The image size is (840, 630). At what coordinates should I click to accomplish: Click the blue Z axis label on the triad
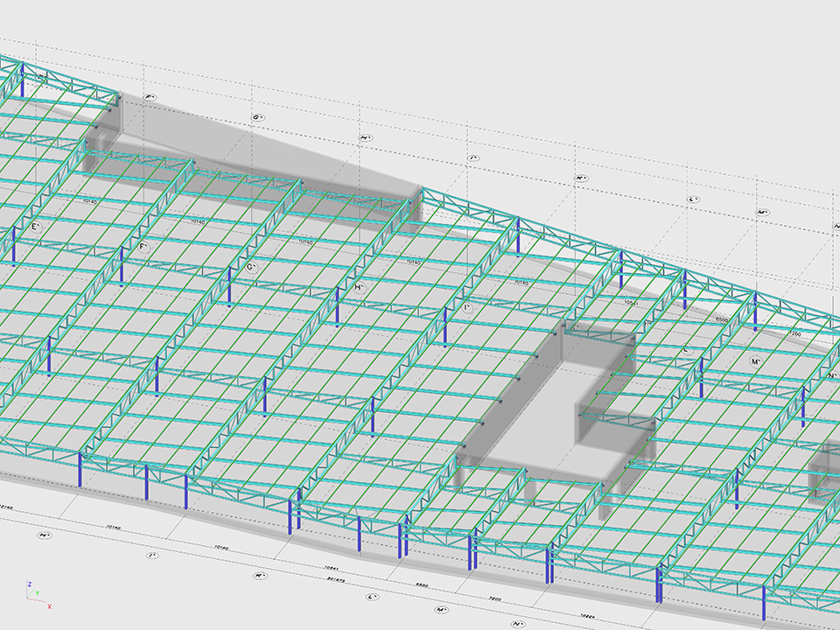coord(29,584)
